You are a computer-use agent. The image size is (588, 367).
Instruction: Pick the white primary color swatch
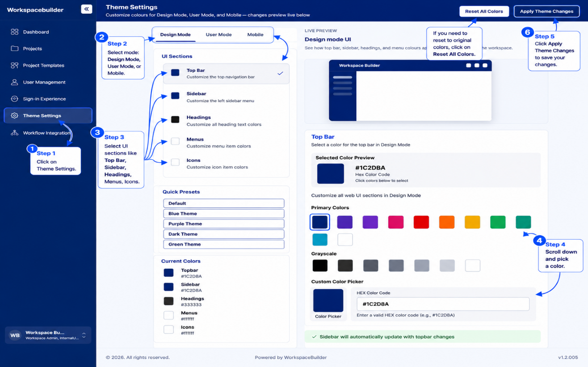pos(345,240)
